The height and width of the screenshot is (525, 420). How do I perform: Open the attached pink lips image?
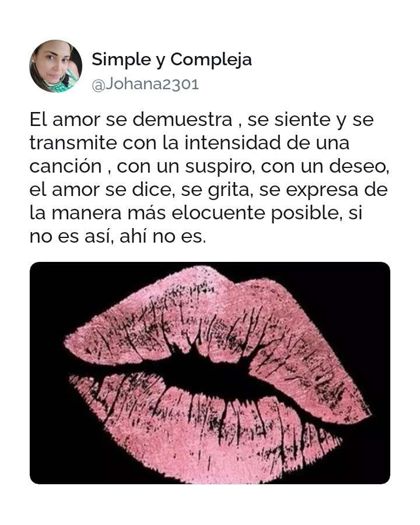210,373
